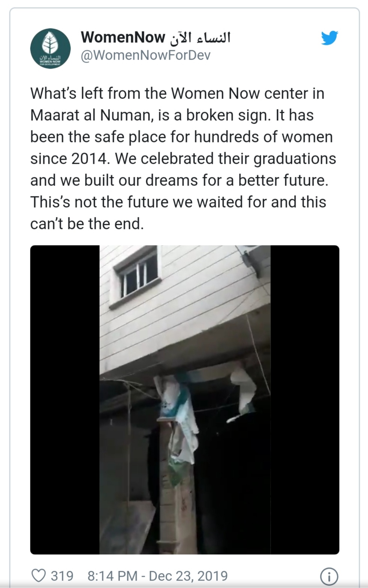The image size is (368, 588).
Task: Click the tweet's last line "can't be the end."
Action: (x=87, y=224)
